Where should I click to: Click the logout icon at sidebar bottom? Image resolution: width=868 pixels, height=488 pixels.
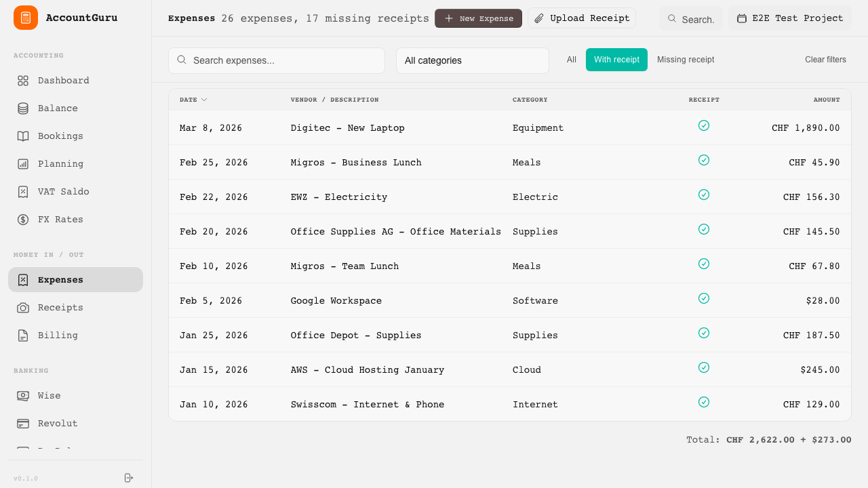pos(129,478)
